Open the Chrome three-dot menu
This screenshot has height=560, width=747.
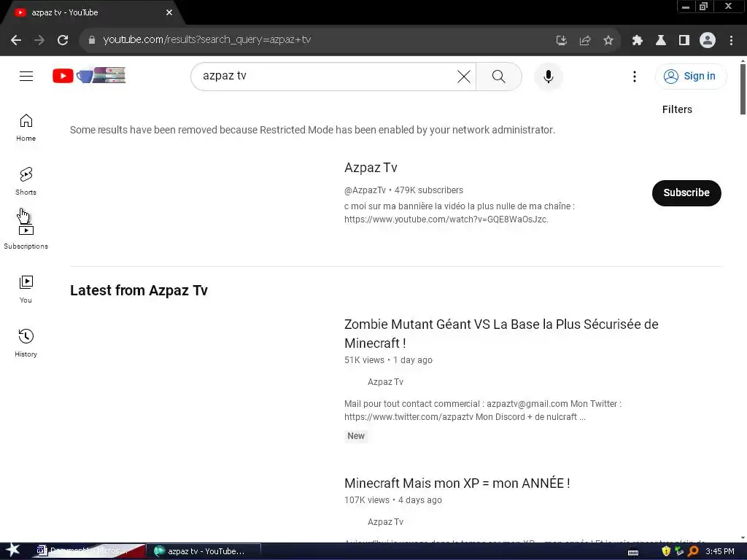(731, 41)
